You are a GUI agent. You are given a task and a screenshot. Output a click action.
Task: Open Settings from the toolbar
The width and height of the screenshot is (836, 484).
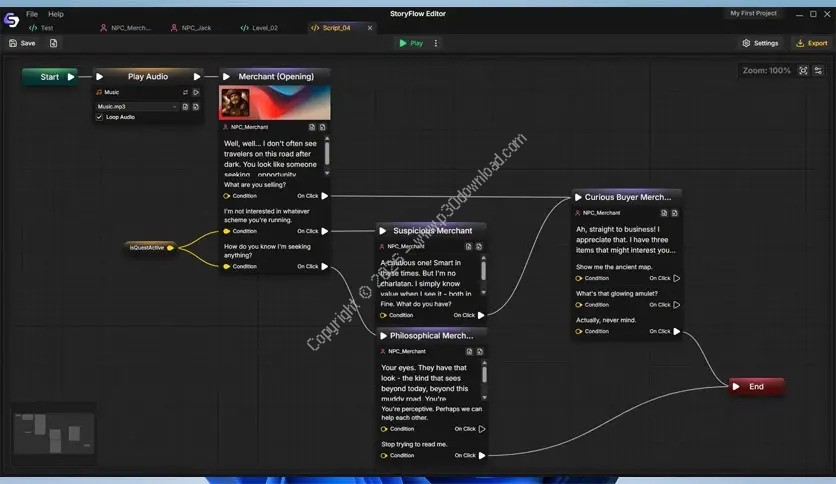point(759,43)
